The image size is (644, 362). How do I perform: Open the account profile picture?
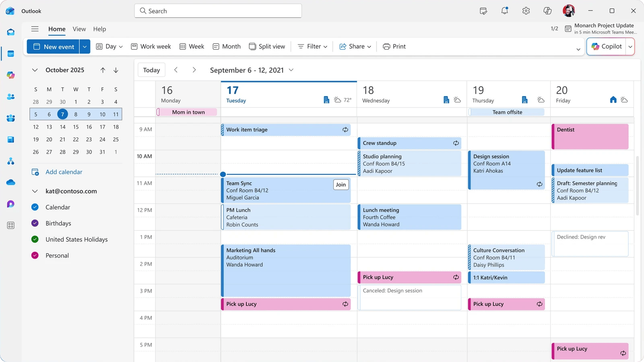569,11
